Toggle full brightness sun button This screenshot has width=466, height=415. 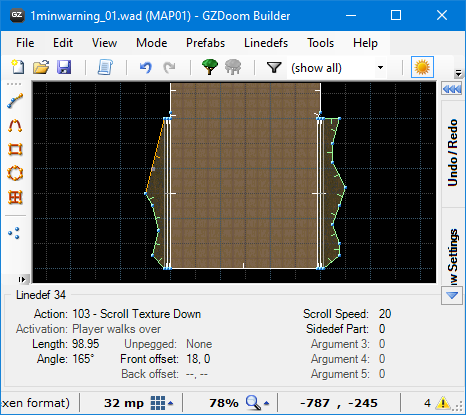pos(422,67)
